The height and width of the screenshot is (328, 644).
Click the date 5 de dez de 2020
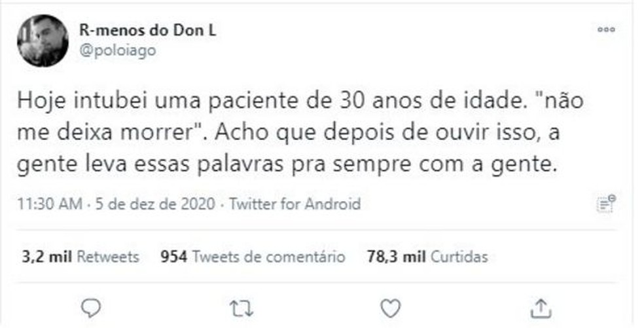(154, 204)
